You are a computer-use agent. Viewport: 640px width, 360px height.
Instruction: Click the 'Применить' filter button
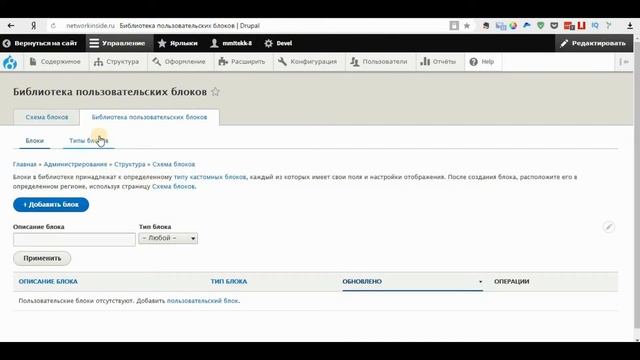pos(42,258)
